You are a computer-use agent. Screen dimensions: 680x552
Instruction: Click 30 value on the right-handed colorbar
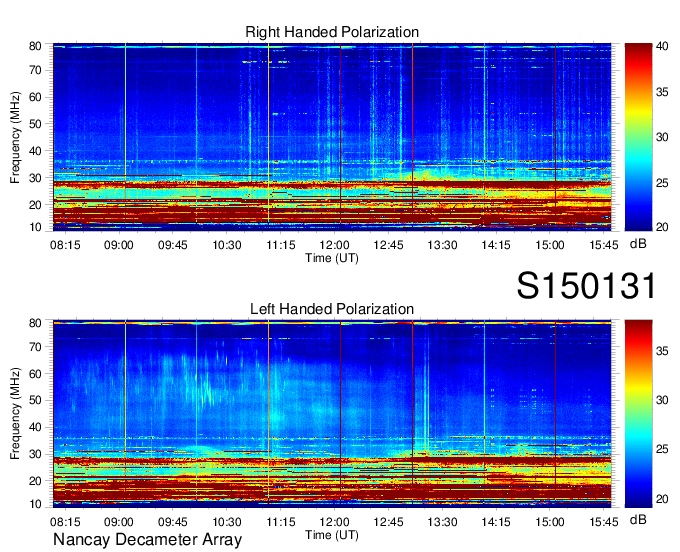(662, 137)
